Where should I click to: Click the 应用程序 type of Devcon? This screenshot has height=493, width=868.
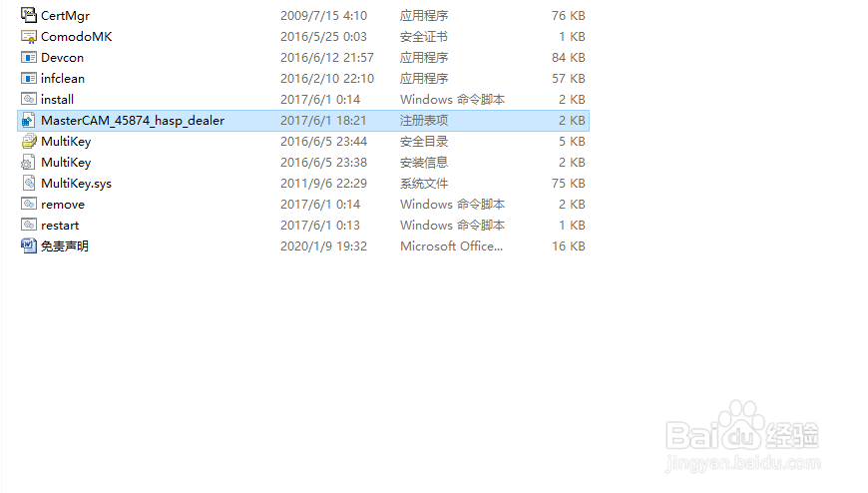(424, 58)
